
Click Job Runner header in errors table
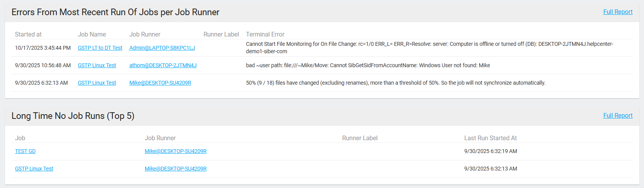145,35
